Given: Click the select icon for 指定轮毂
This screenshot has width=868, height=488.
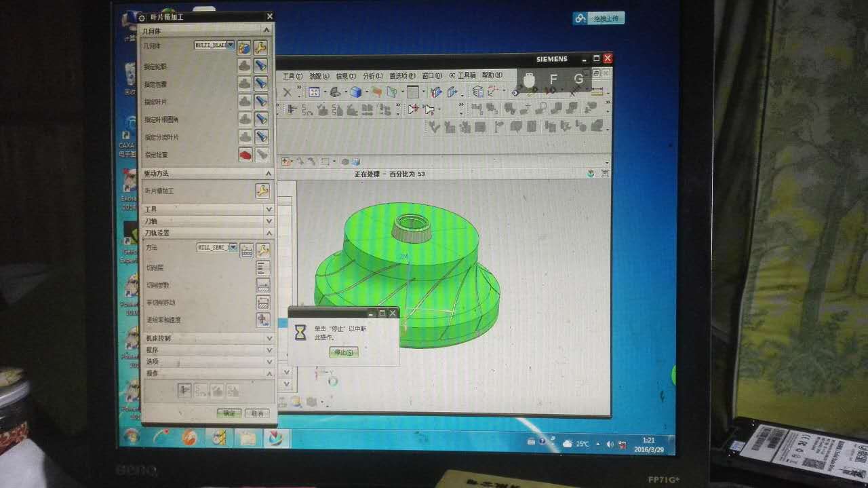Looking at the screenshot, I should point(245,66).
